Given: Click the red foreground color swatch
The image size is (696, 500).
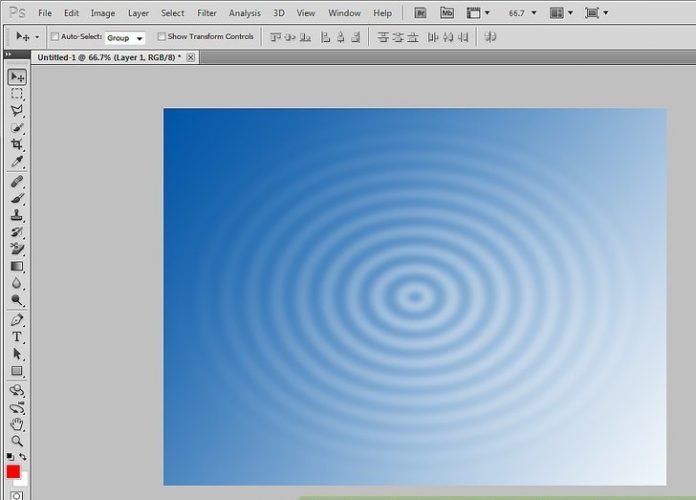Looking at the screenshot, I should (x=13, y=472).
